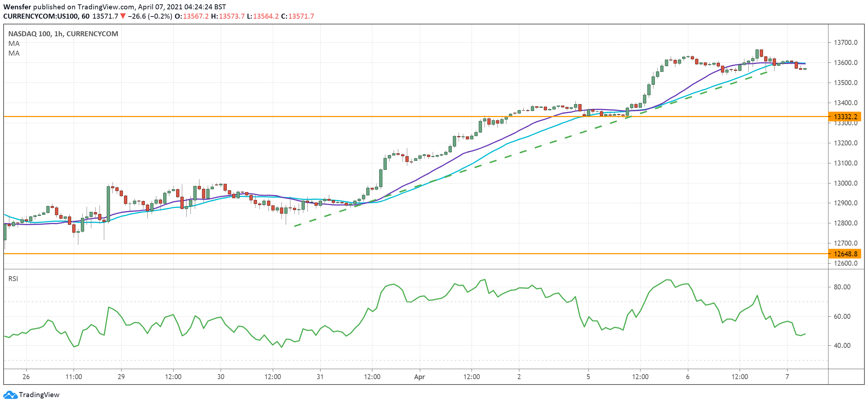Image resolution: width=868 pixels, height=405 pixels.
Task: Click the 13000.0 price axis label
Action: pos(845,183)
